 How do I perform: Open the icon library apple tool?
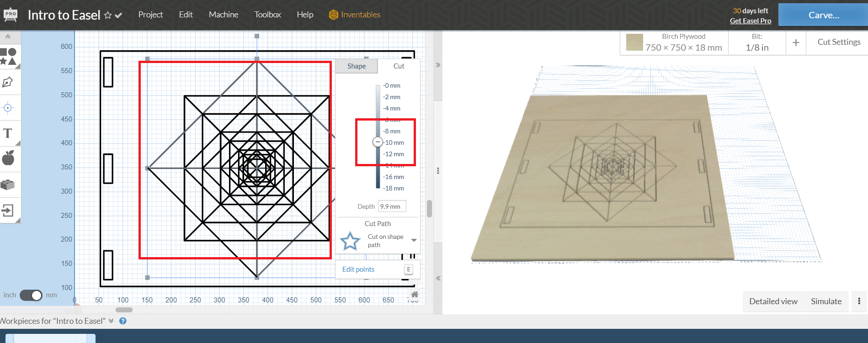(x=8, y=158)
